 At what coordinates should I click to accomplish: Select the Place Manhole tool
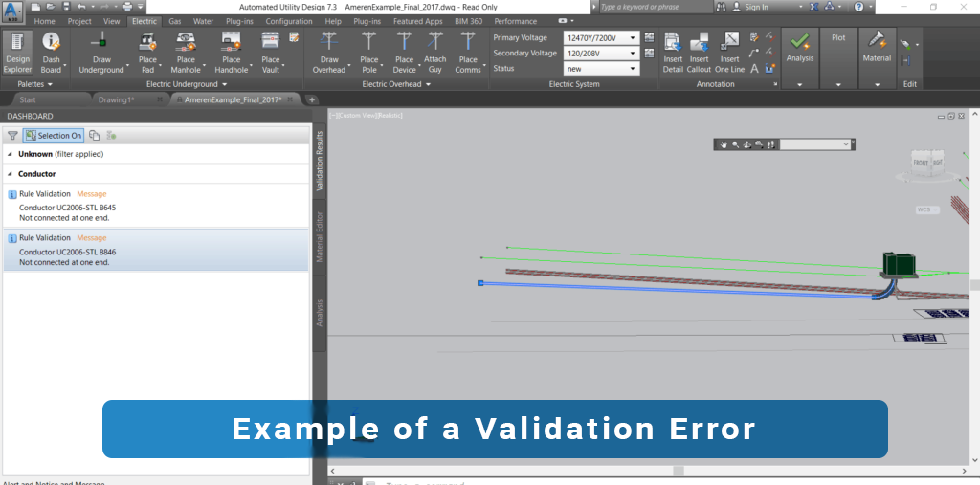pyautogui.click(x=186, y=53)
